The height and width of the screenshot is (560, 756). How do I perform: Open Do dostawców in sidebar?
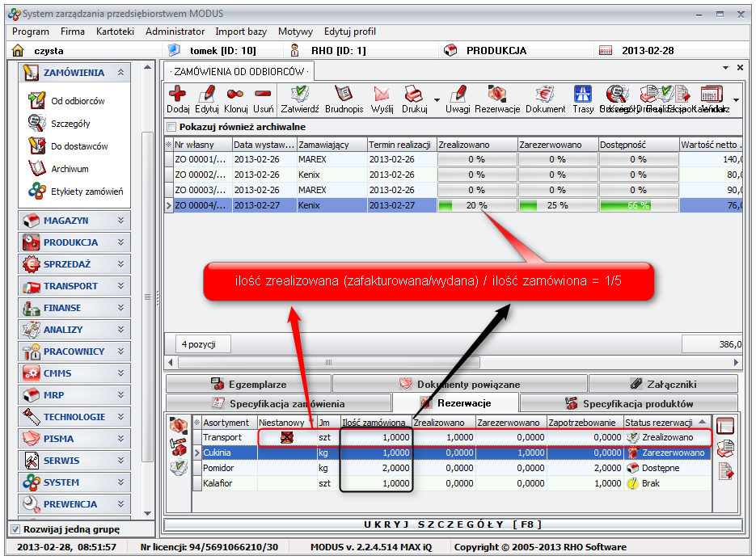pos(79,146)
